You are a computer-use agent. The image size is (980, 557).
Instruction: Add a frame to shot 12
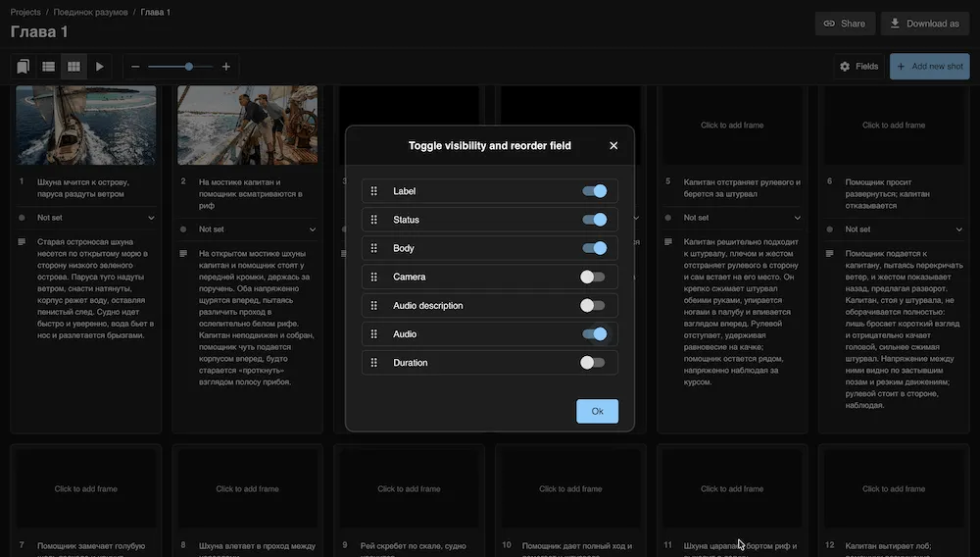[894, 489]
